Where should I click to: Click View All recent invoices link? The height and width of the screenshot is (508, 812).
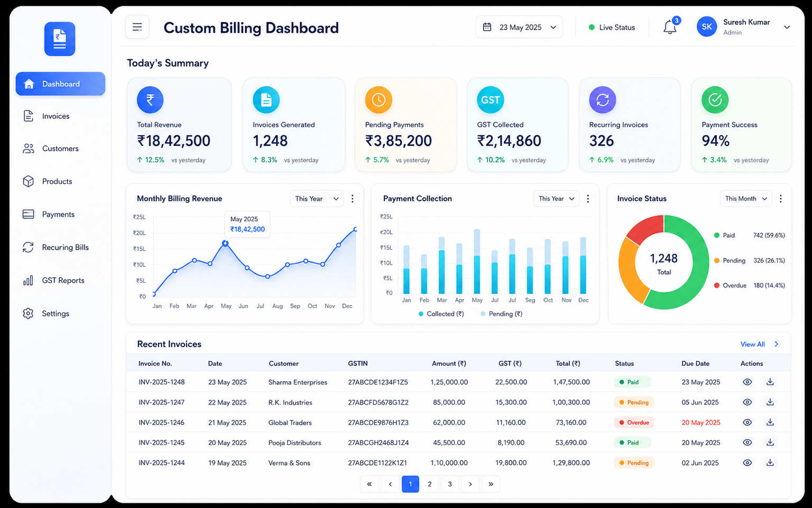(760, 344)
